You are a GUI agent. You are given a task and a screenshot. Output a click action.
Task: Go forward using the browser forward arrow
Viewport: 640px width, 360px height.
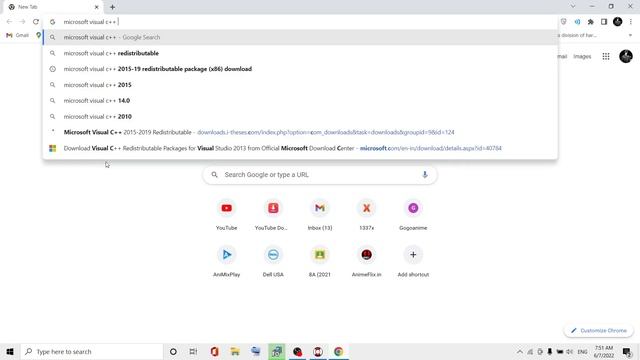point(22,22)
